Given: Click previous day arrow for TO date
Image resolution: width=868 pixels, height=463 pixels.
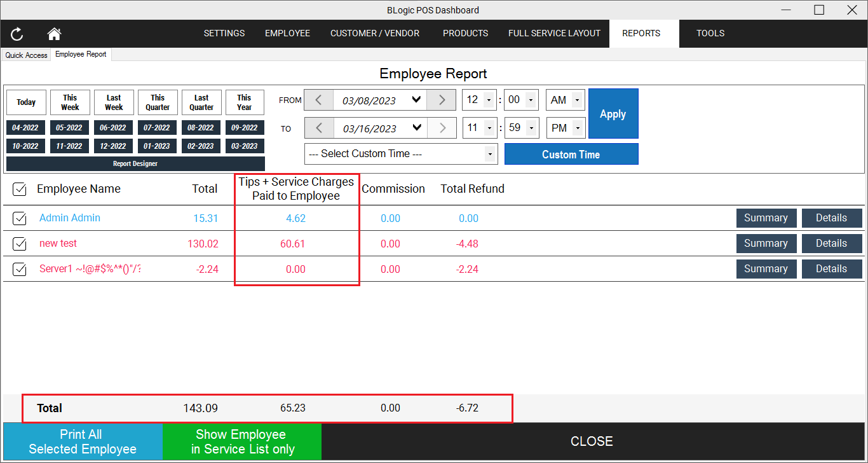Looking at the screenshot, I should [319, 128].
